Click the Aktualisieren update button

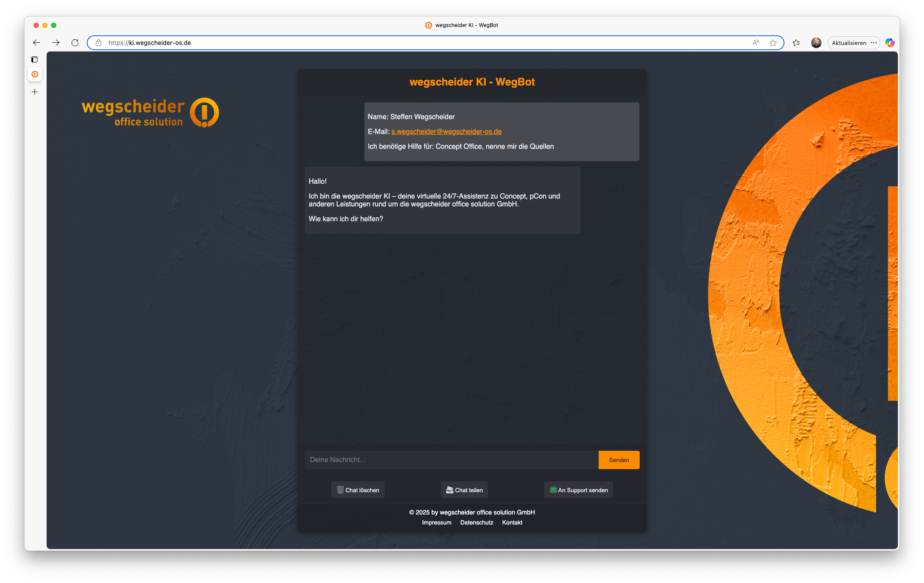point(849,43)
